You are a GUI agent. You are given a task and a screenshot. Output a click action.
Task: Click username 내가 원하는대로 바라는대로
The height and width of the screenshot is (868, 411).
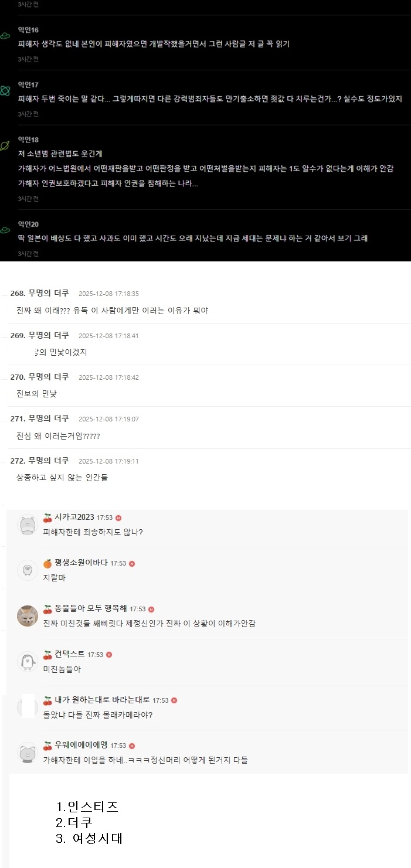[102, 700]
